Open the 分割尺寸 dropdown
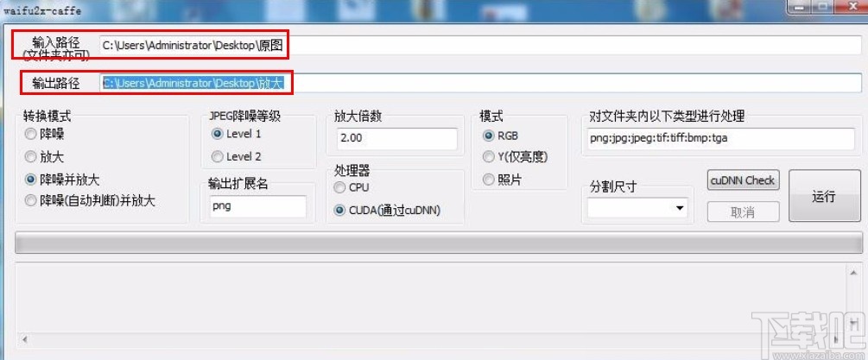The height and width of the screenshot is (360, 868). pos(637,208)
